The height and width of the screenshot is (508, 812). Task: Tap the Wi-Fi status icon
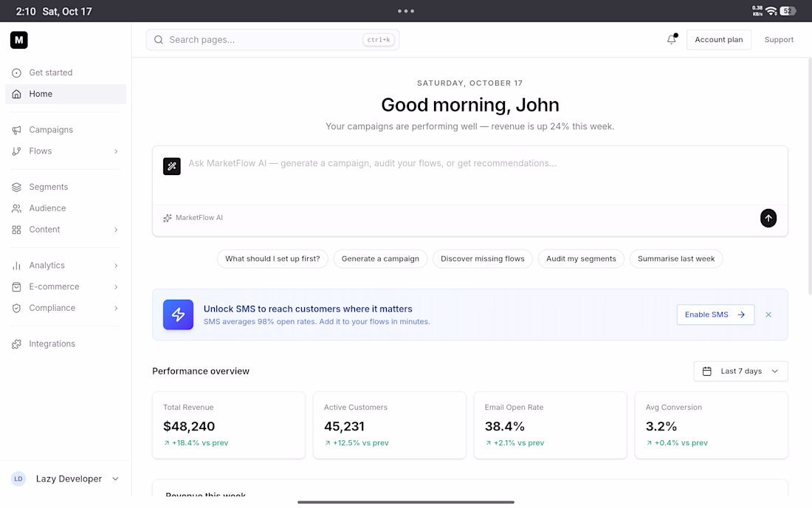[x=771, y=11]
